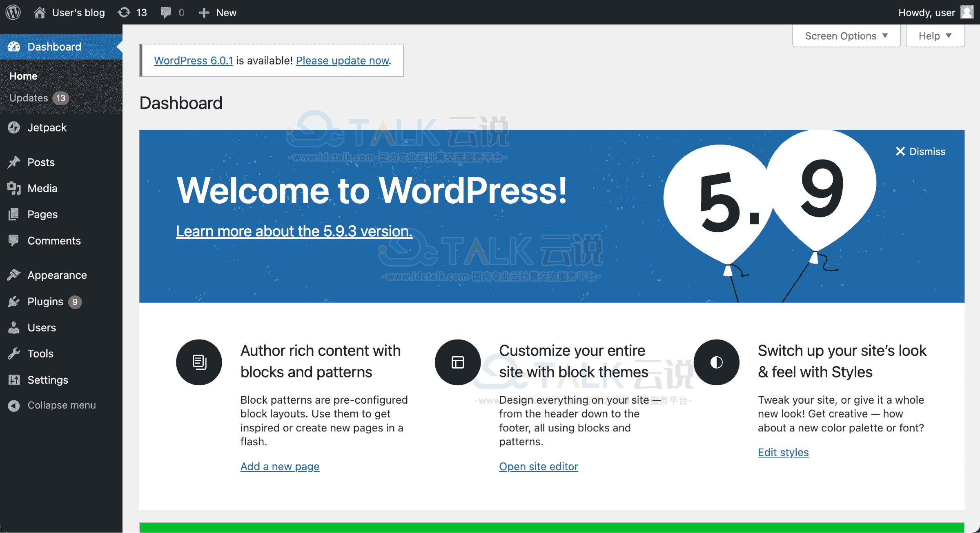Click the Plugins section icon
Image resolution: width=980 pixels, height=533 pixels.
pos(14,301)
